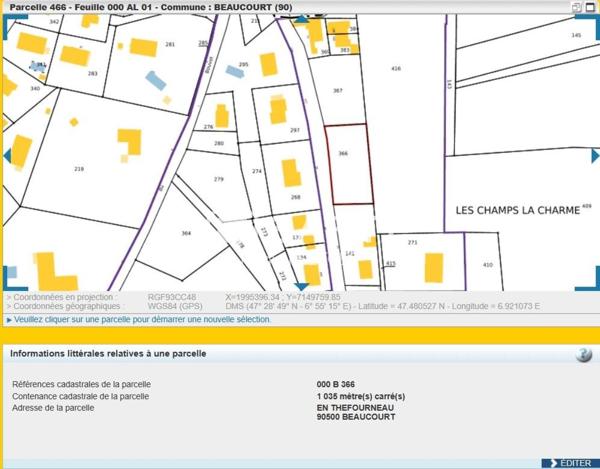Screen dimensions: 600x469
Task: Click the 'Contenance cadastrale de la parcelle' label
Action: pyautogui.click(x=80, y=396)
